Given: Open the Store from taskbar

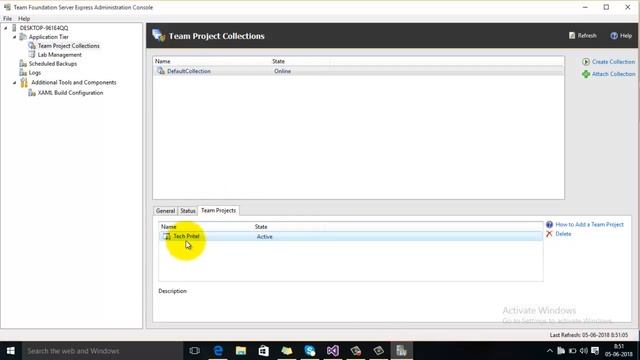Looking at the screenshot, I should tap(264, 351).
